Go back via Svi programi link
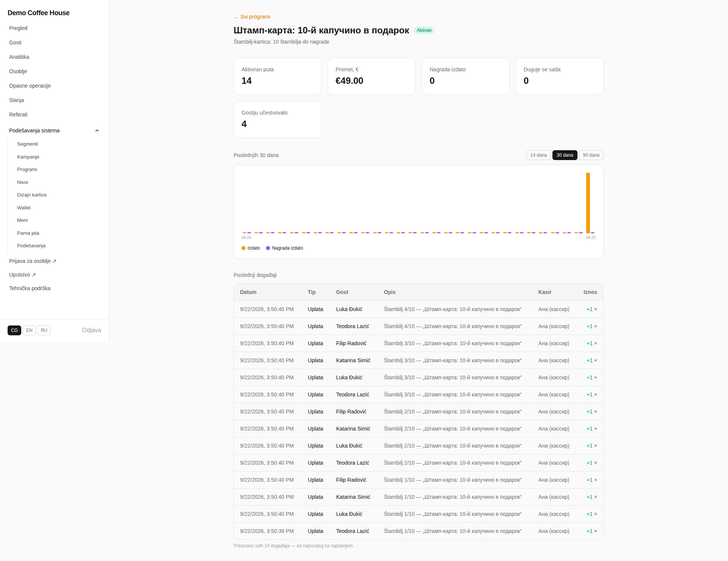The height and width of the screenshot is (561, 728). (x=252, y=17)
